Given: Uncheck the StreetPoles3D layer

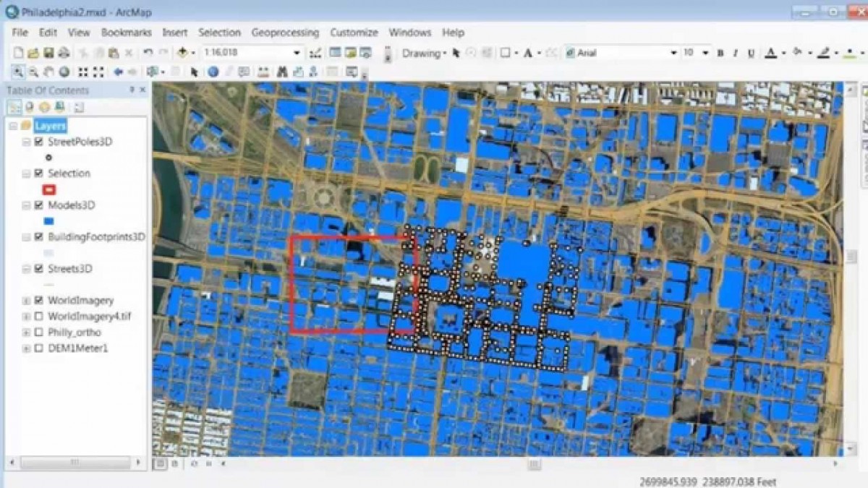Looking at the screenshot, I should 38,142.
